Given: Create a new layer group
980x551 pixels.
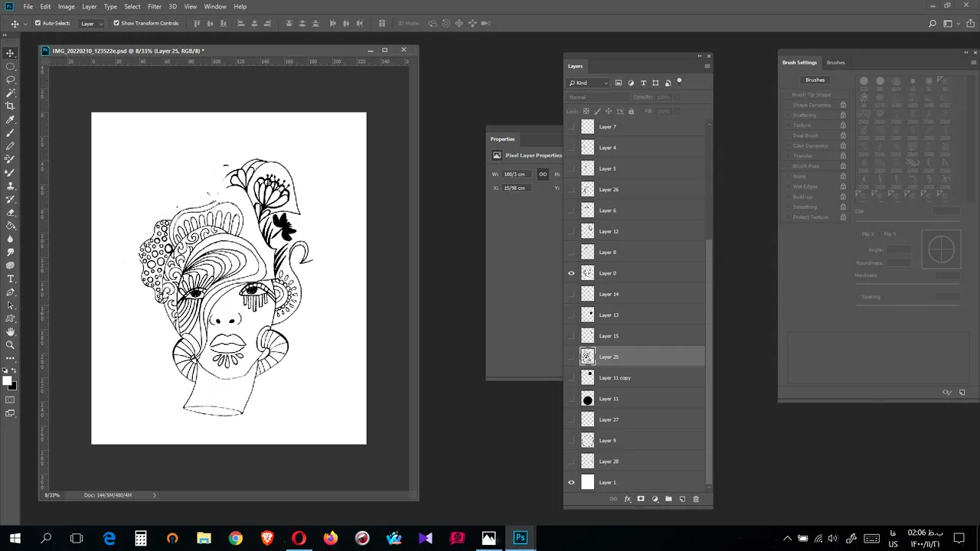Looking at the screenshot, I should [x=668, y=499].
